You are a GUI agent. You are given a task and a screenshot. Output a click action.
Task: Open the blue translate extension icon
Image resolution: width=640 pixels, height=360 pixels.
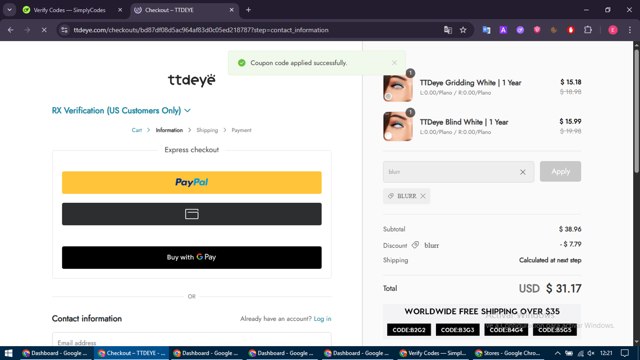click(486, 30)
